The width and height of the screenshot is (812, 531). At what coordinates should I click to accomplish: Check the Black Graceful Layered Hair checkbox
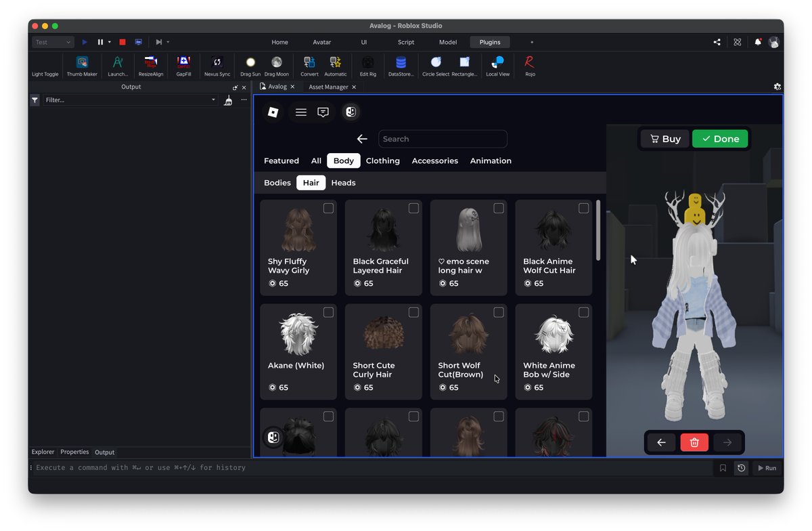click(x=413, y=208)
